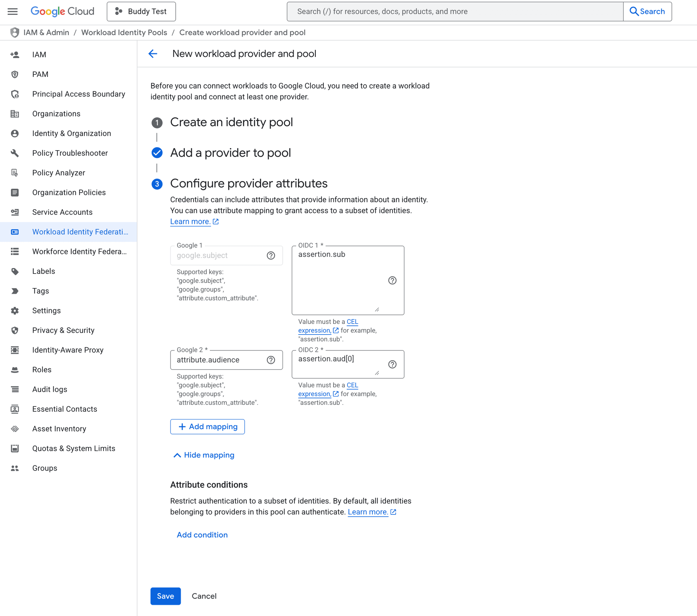The image size is (697, 616).
Task: Open the attribute mapping Learn more link
Action: [194, 222]
